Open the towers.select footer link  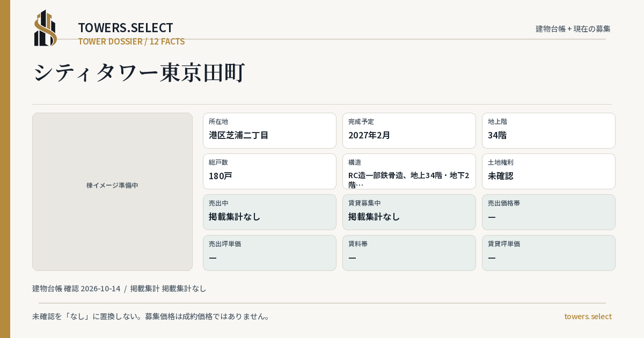pos(588,316)
